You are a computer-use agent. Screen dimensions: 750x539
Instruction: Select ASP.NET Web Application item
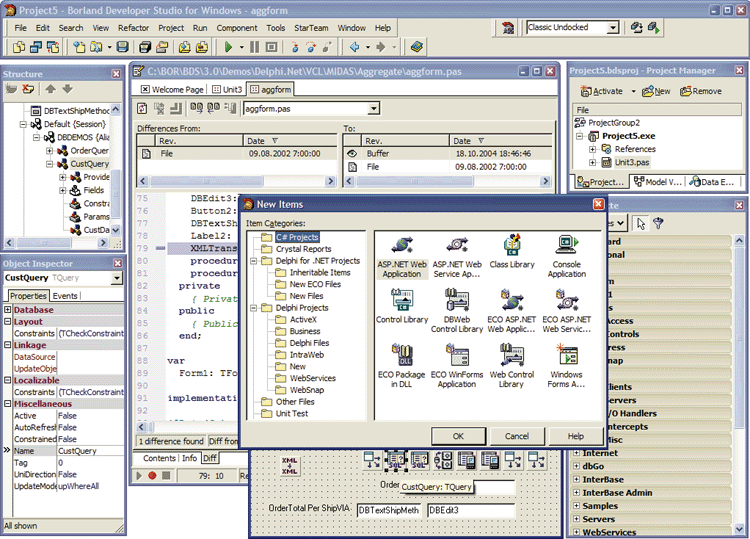click(402, 257)
